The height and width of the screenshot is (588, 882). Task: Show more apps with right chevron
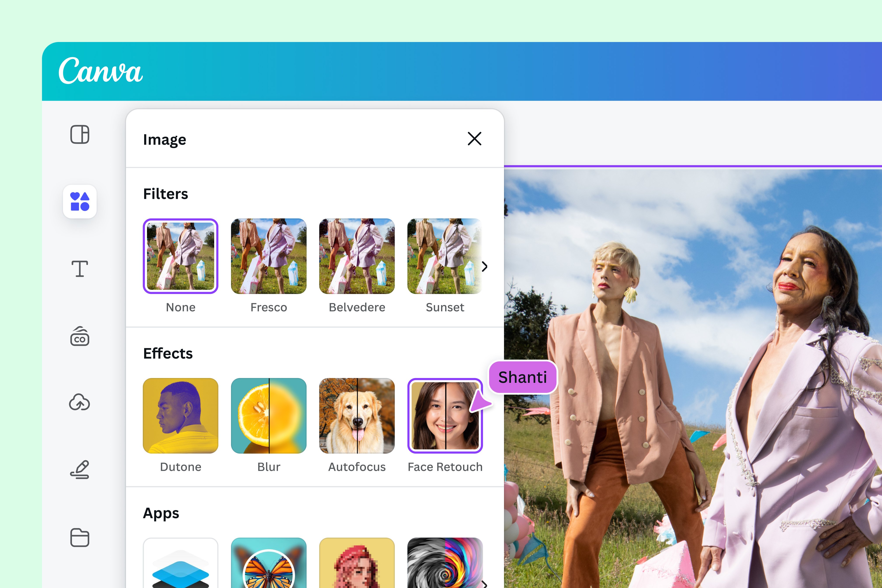(x=485, y=583)
